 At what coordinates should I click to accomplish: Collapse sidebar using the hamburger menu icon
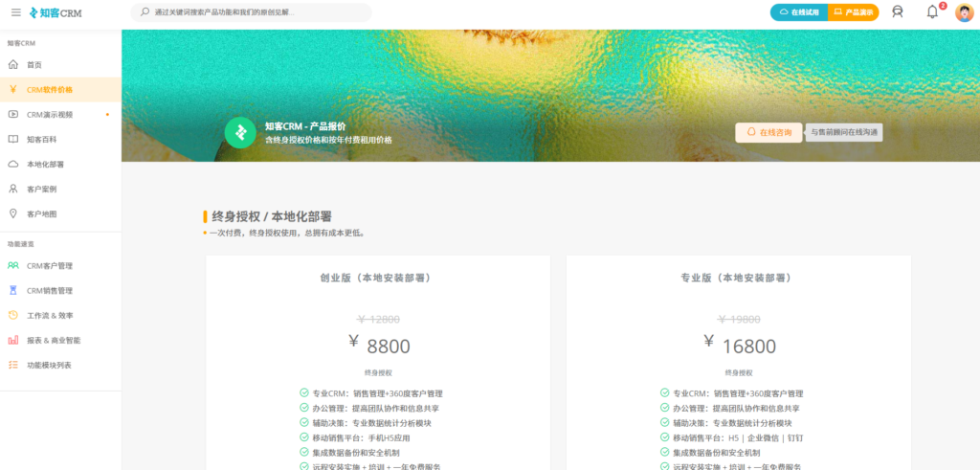pos(15,12)
